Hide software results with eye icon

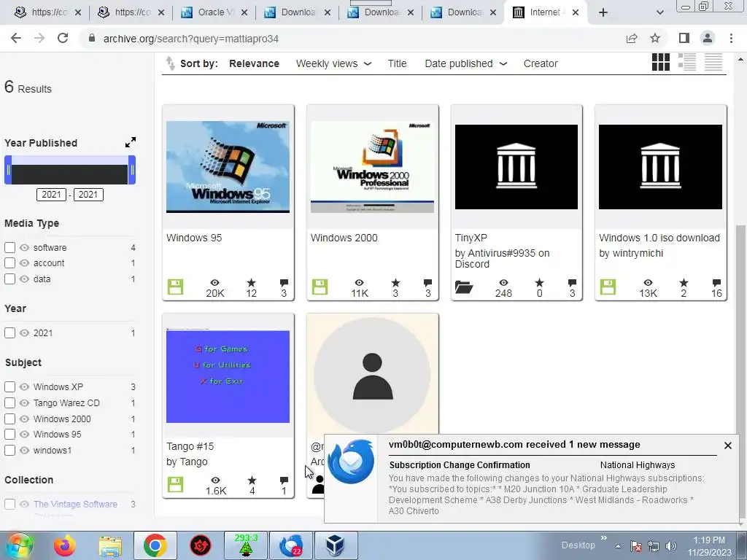click(x=24, y=248)
